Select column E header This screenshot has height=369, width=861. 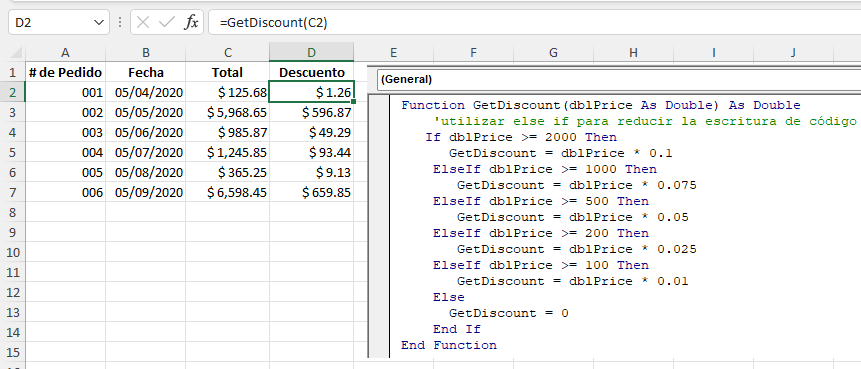(x=393, y=53)
